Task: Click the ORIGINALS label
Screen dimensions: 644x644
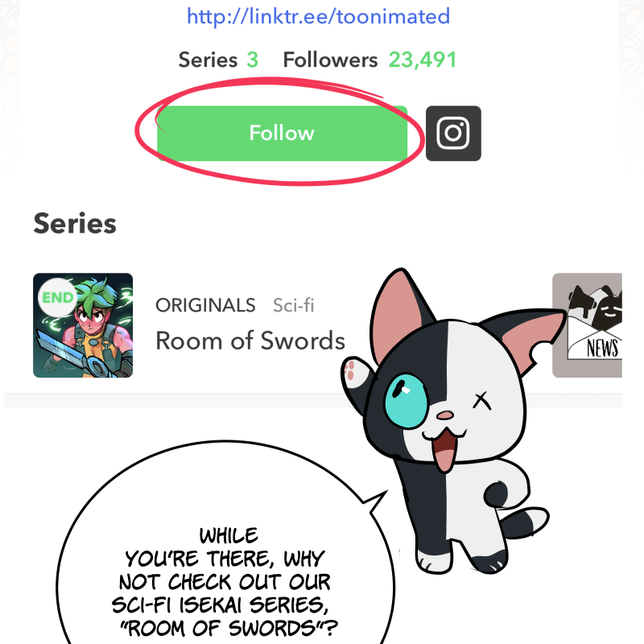Action: coord(205,305)
